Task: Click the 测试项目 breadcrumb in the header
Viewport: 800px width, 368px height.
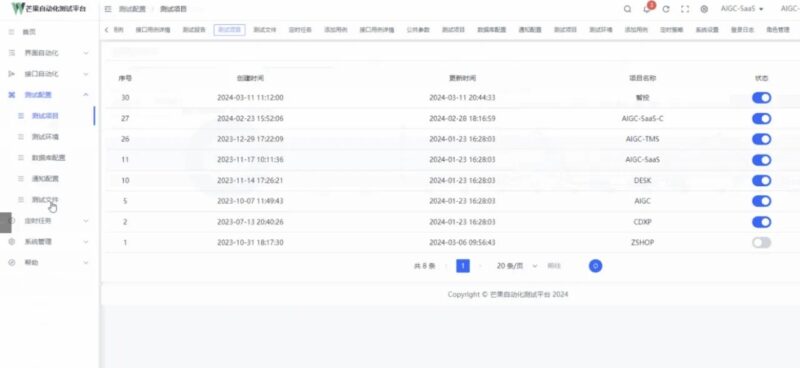Action: pyautogui.click(x=173, y=9)
